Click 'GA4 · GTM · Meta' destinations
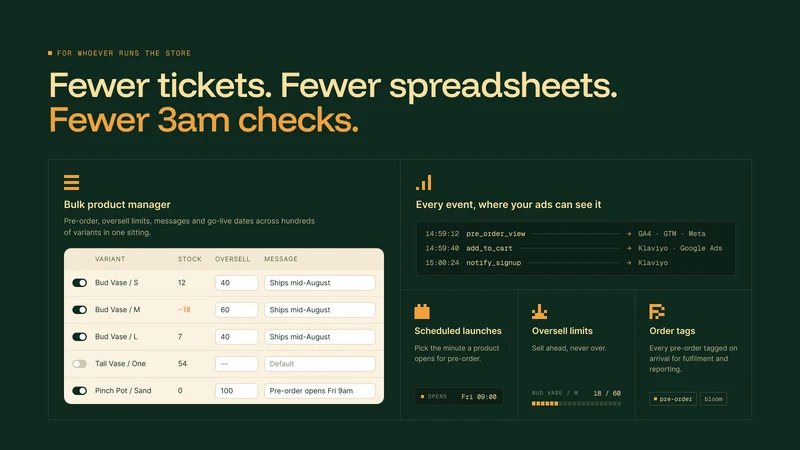The image size is (800, 450). click(x=672, y=234)
